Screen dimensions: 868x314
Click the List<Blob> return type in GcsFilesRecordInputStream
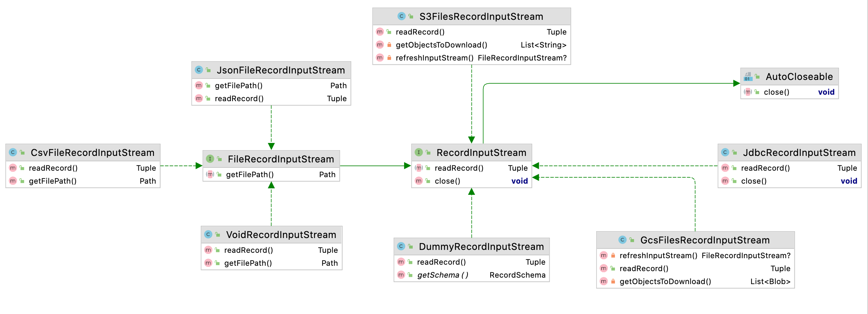pyautogui.click(x=771, y=282)
